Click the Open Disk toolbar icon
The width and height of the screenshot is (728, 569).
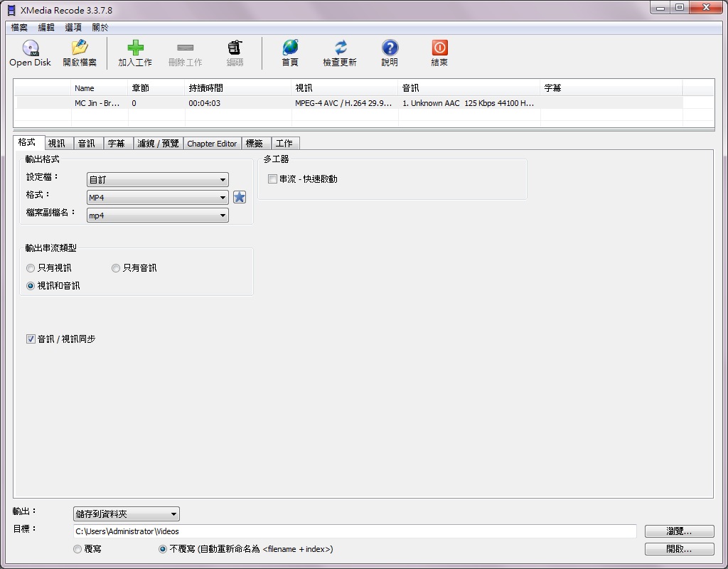coord(29,50)
